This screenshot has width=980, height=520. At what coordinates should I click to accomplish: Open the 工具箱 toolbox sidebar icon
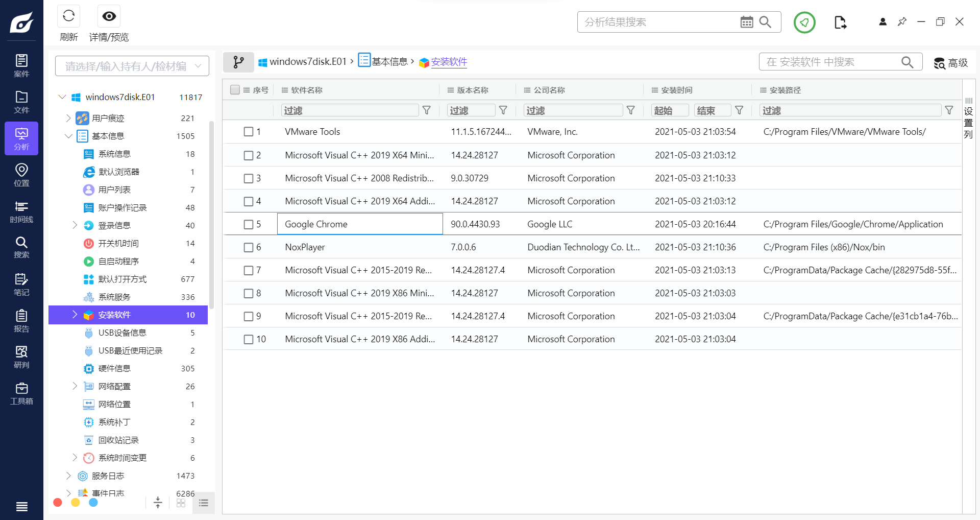point(21,393)
